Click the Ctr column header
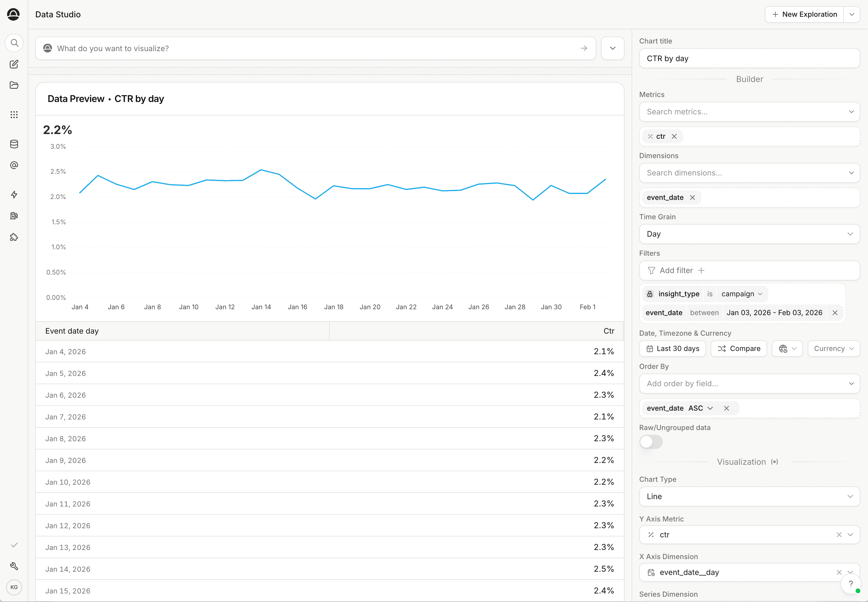The width and height of the screenshot is (868, 602). (608, 331)
